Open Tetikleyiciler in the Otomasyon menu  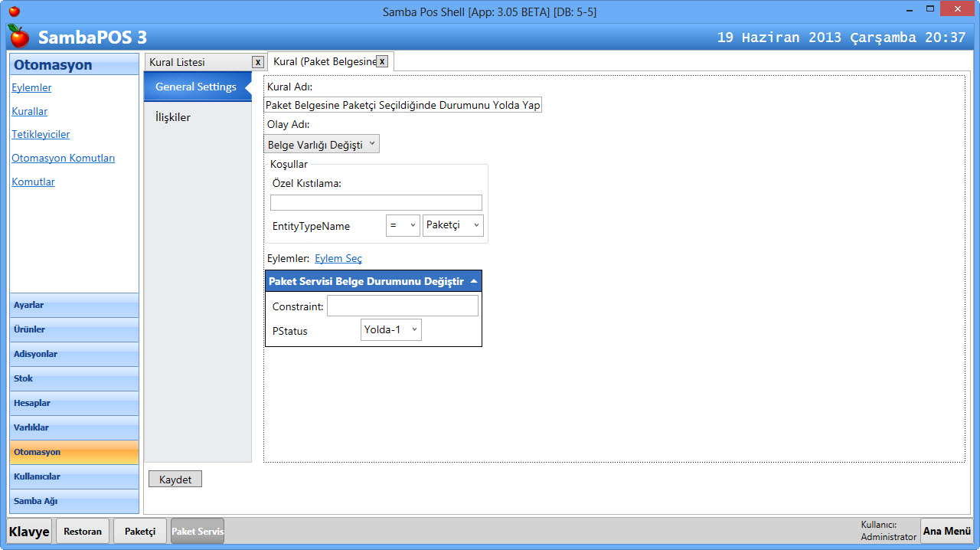tap(41, 134)
